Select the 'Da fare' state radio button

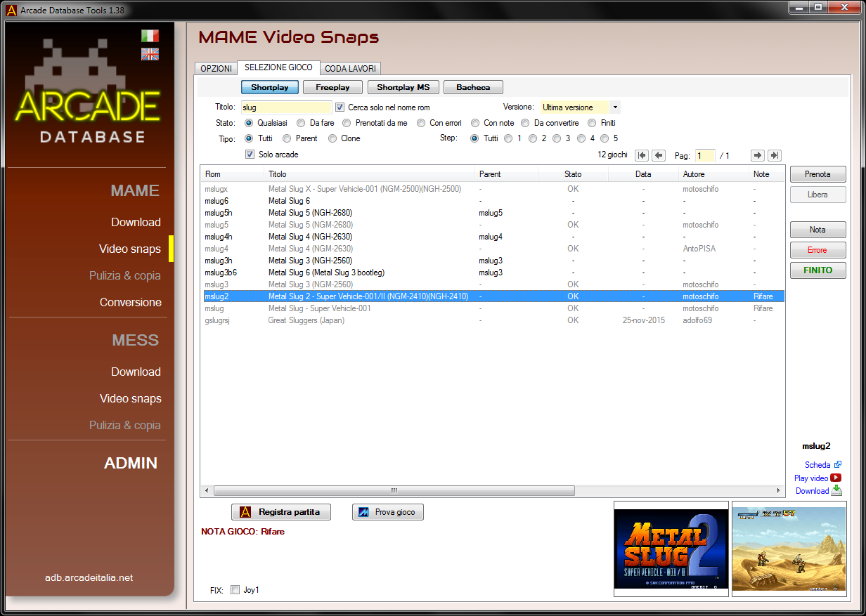[301, 123]
